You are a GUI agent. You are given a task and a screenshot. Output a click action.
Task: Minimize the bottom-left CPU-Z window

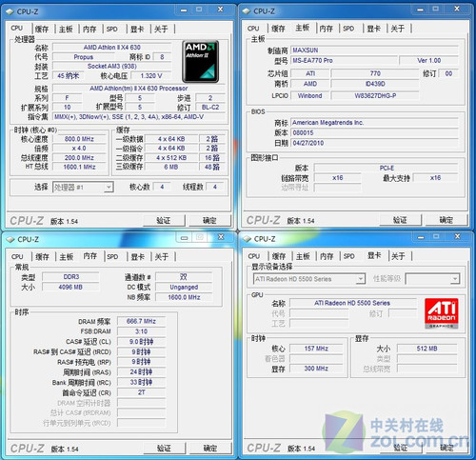[x=185, y=237]
